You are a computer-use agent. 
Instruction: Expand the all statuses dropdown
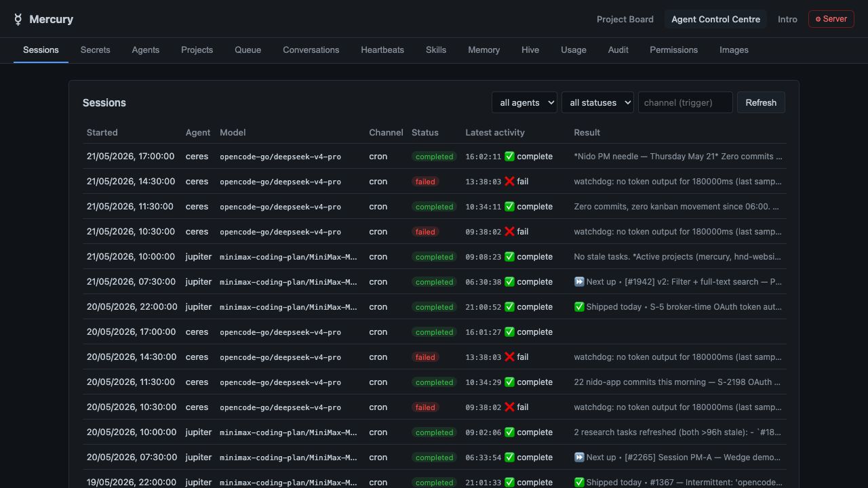click(x=597, y=102)
